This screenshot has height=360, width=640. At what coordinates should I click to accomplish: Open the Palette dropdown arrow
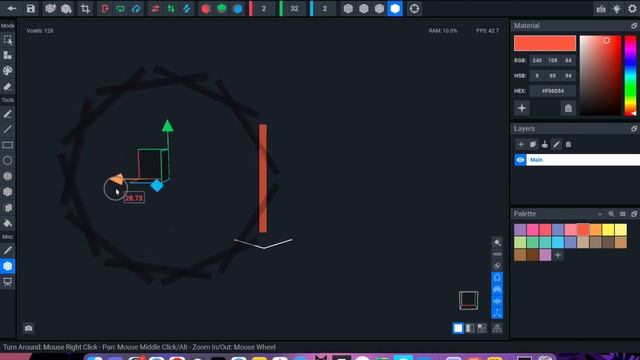[600, 214]
